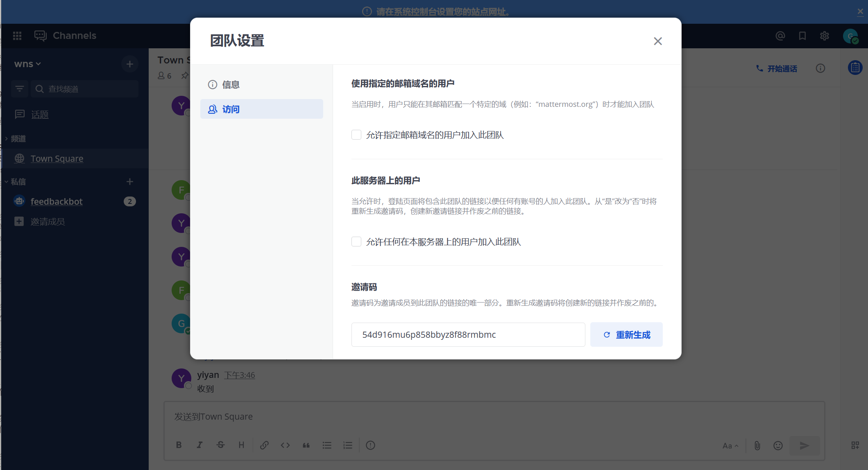Close the 团队设置 dialog

(x=657, y=41)
